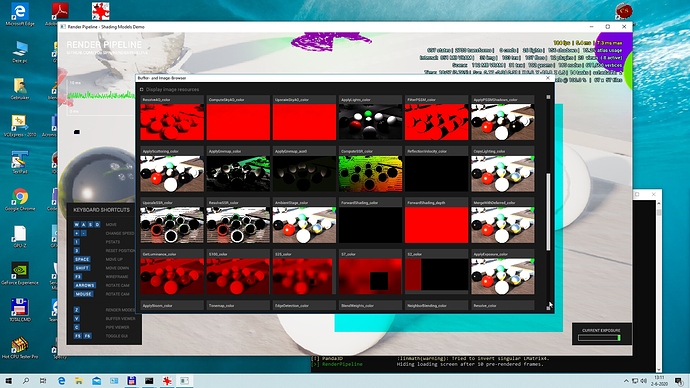Viewport: 690px width, 388px height.
Task: Click the SPACE move up shortcut key
Action: click(x=82, y=260)
